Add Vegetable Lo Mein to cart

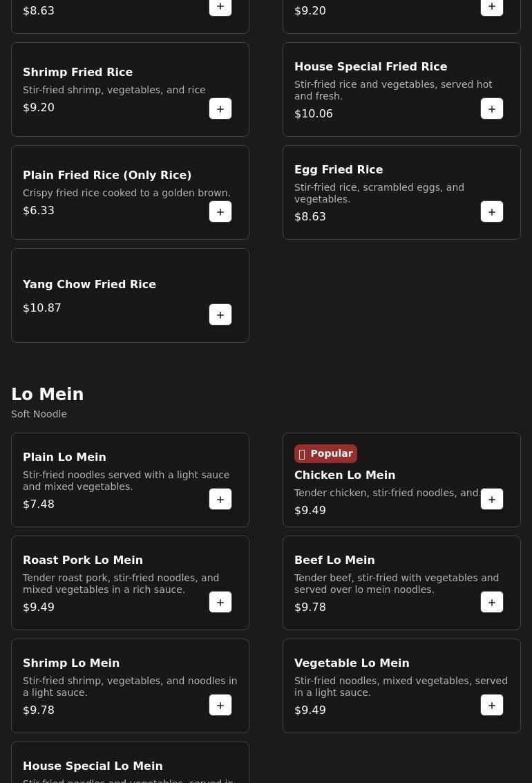point(492,705)
